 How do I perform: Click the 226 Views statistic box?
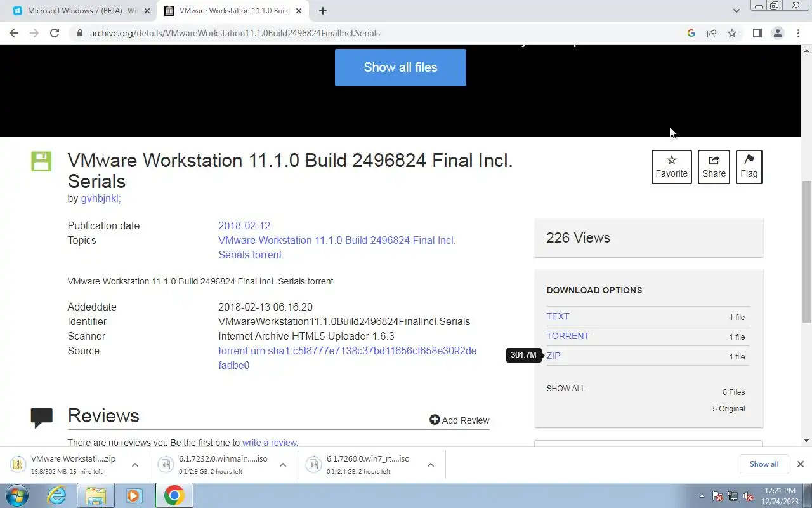[648, 238]
